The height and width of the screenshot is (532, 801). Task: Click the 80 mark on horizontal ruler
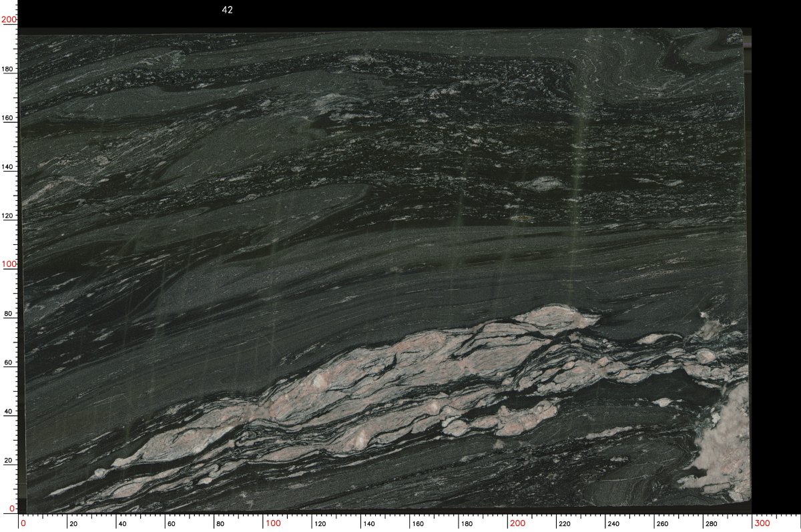(222, 524)
